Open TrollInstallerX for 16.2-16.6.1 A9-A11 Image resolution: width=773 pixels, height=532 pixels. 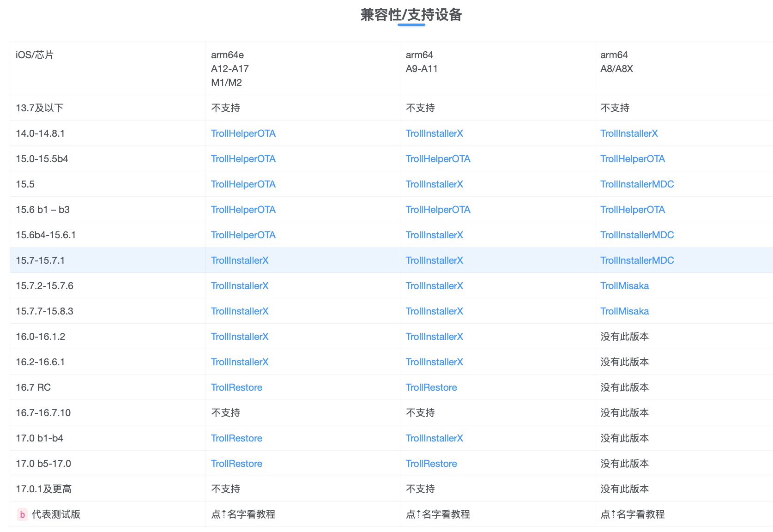point(434,362)
